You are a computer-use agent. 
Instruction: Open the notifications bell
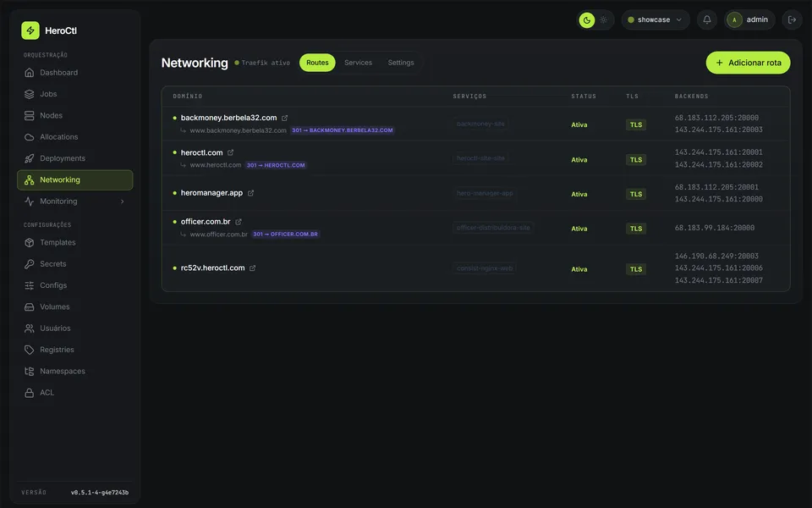707,19
